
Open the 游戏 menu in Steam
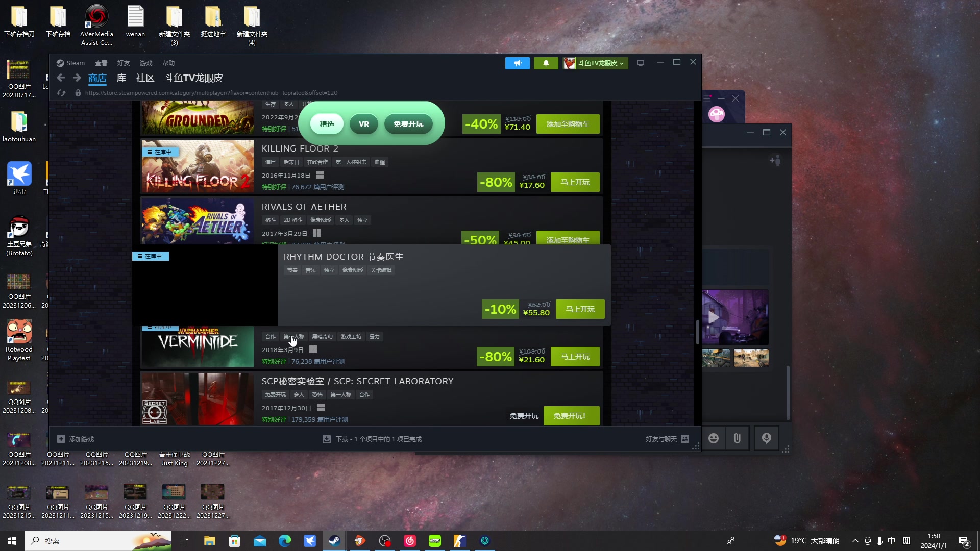coord(146,63)
